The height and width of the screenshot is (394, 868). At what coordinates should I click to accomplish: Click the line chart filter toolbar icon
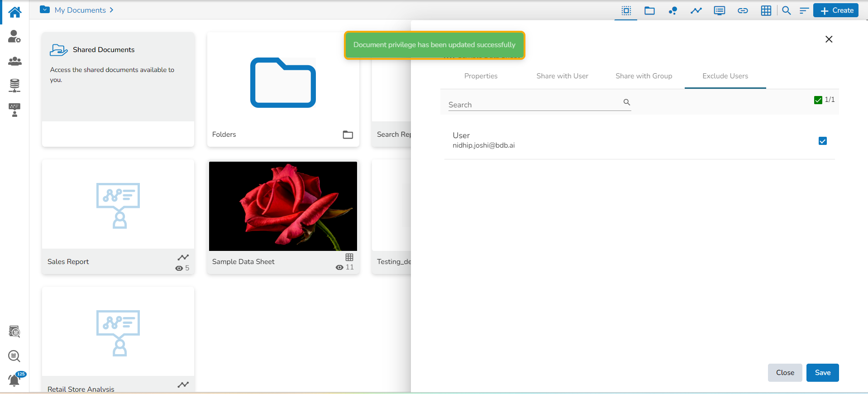(696, 10)
